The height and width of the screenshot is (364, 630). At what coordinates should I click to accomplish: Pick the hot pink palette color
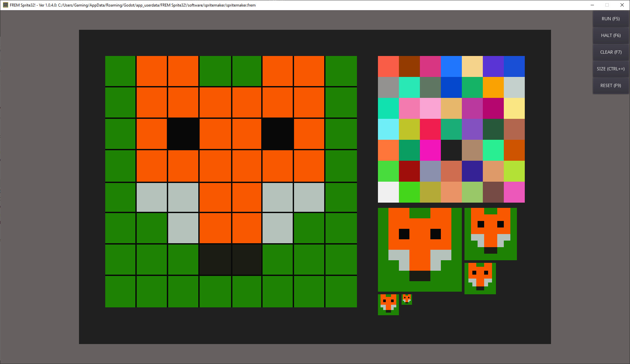click(430, 150)
